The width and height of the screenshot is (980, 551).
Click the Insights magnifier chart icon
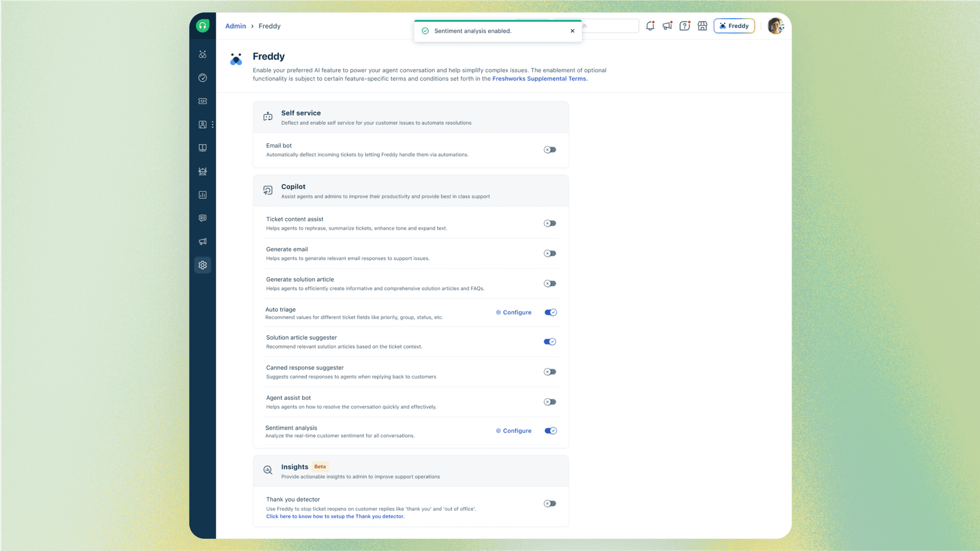tap(268, 470)
